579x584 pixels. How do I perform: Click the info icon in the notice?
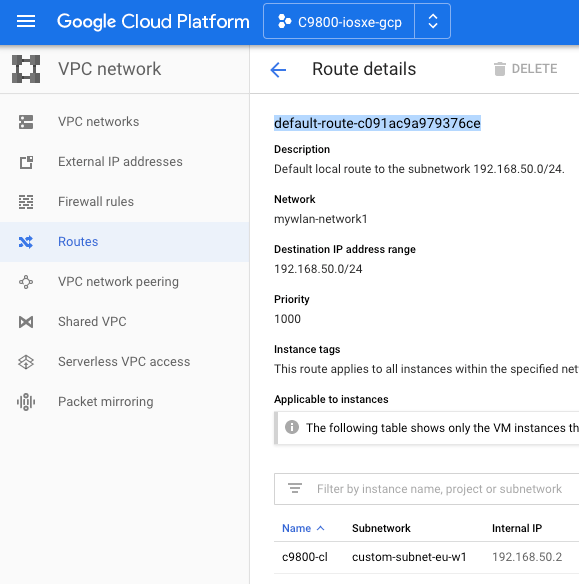[x=292, y=427]
